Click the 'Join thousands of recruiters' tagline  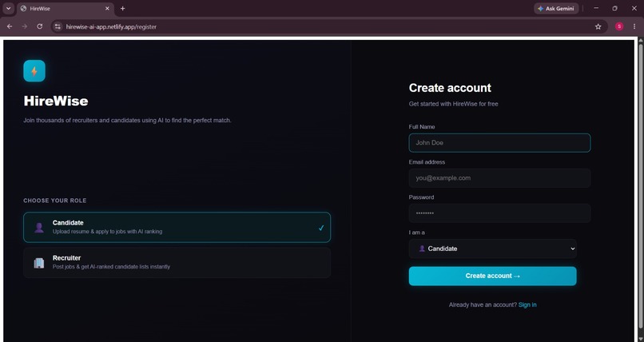(127, 121)
